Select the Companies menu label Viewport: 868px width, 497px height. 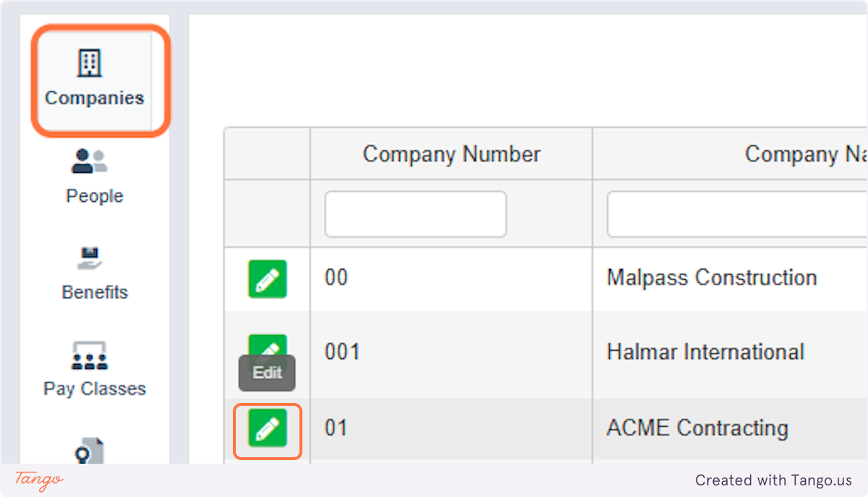point(94,98)
